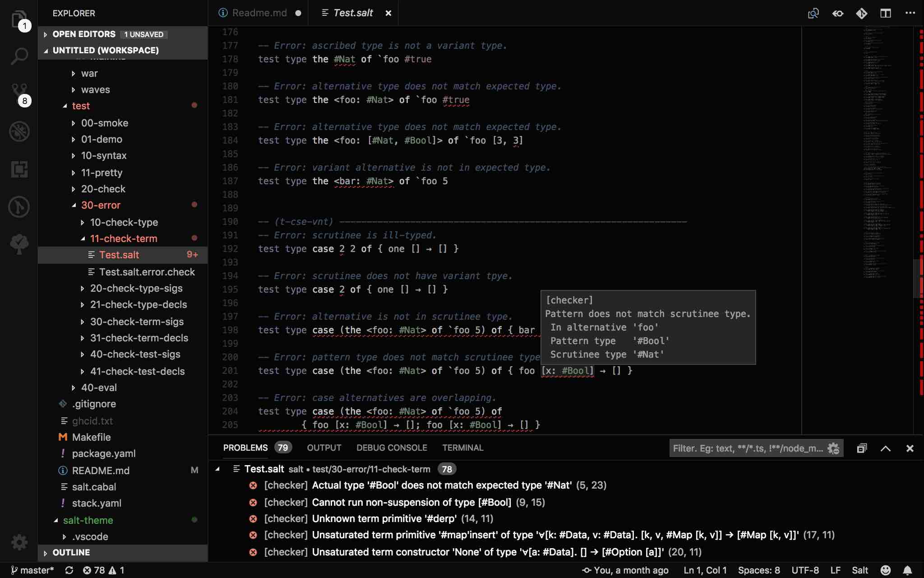Collapse all problems in panel
This screenshot has height=578, width=924.
[862, 448]
